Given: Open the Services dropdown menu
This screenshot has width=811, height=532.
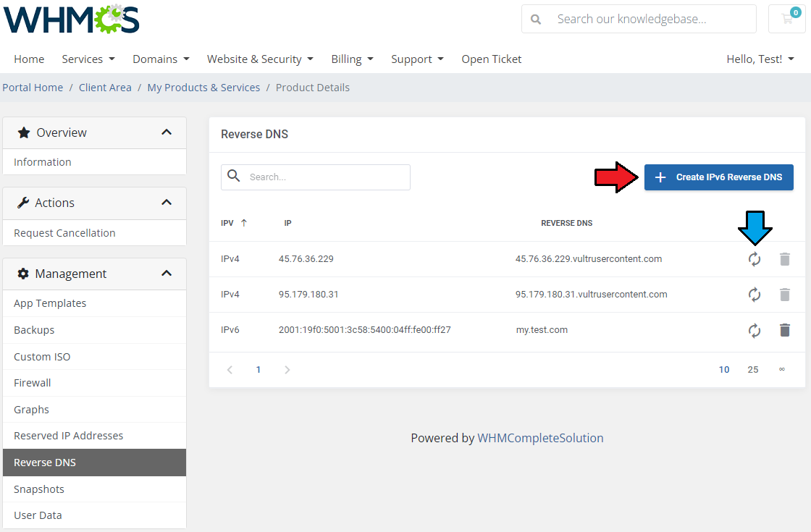Looking at the screenshot, I should click(88, 59).
